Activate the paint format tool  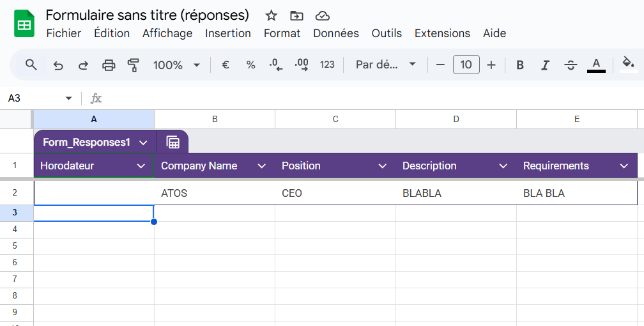133,65
